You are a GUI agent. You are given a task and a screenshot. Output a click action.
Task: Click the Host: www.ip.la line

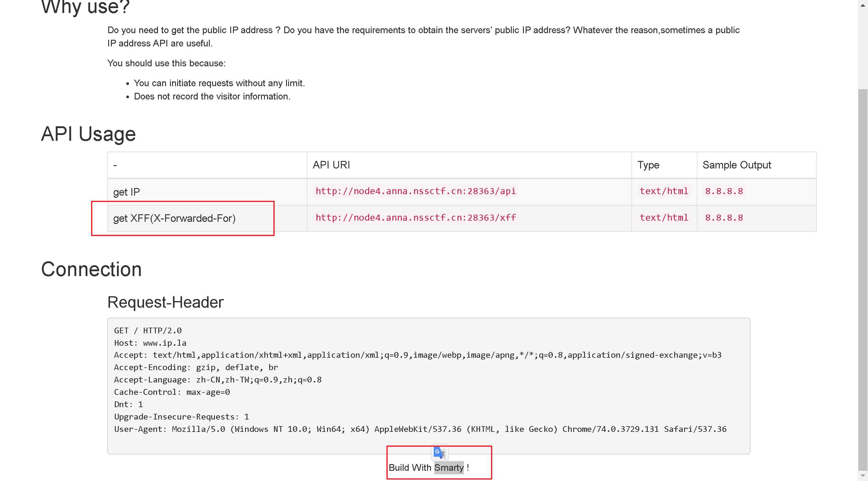tap(150, 343)
